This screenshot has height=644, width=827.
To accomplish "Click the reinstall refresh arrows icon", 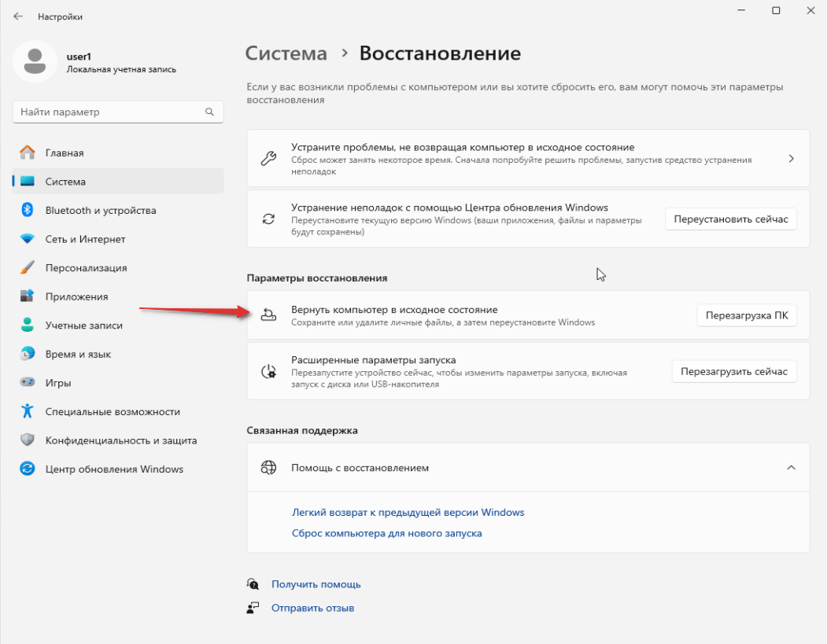I will [x=269, y=219].
